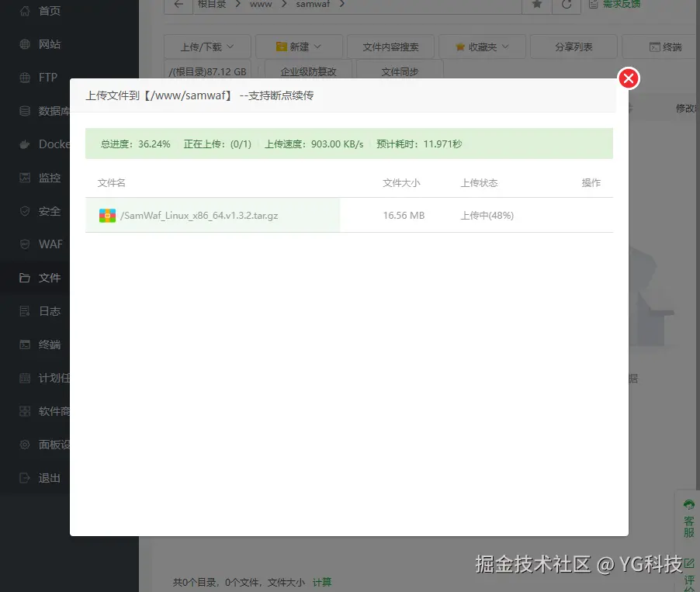Click the software store grid icon
Viewport: 700px width, 592px height.
tap(25, 411)
